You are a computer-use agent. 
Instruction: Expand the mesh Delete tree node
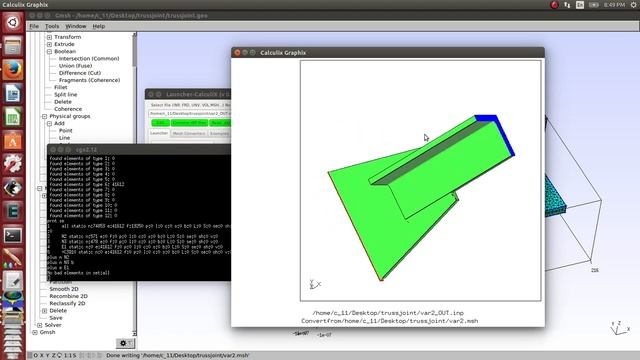(x=44, y=311)
